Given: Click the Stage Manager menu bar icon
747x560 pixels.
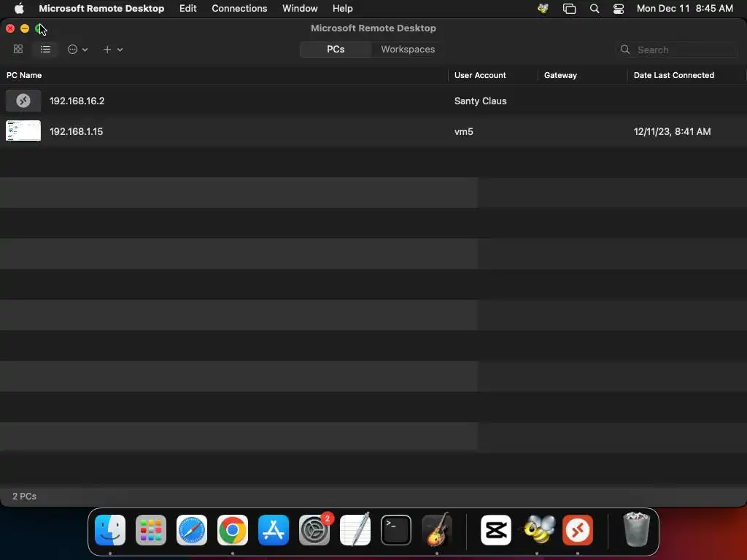Looking at the screenshot, I should (x=569, y=8).
